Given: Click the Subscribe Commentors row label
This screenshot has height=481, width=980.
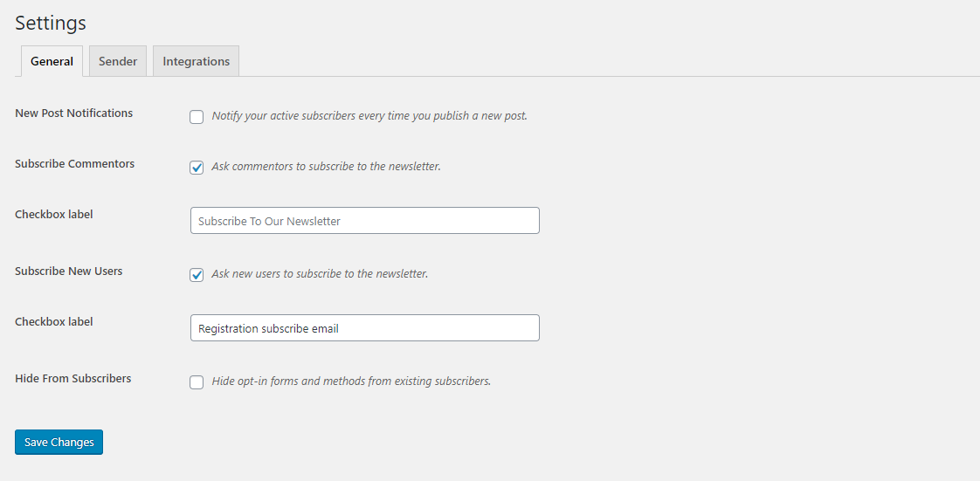Looking at the screenshot, I should pos(75,164).
